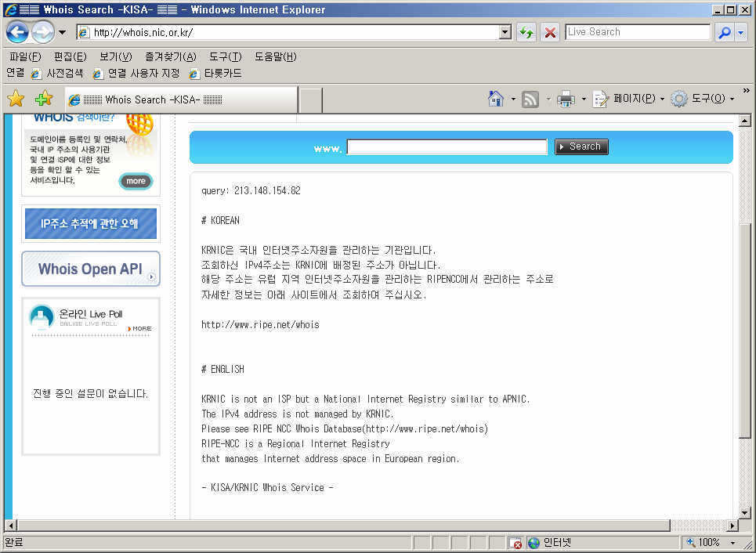Click the Add to Favorites star-plus icon
The image size is (756, 553).
(44, 99)
